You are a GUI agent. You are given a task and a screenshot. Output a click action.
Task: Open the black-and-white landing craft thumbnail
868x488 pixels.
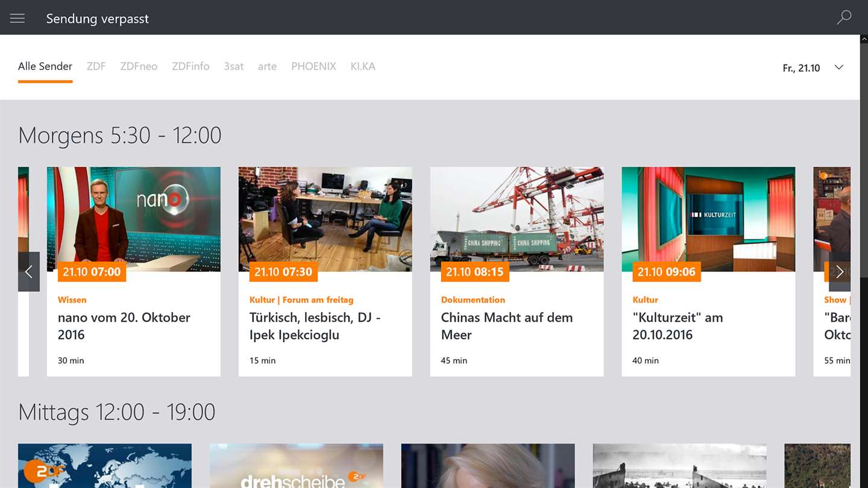[680, 466]
